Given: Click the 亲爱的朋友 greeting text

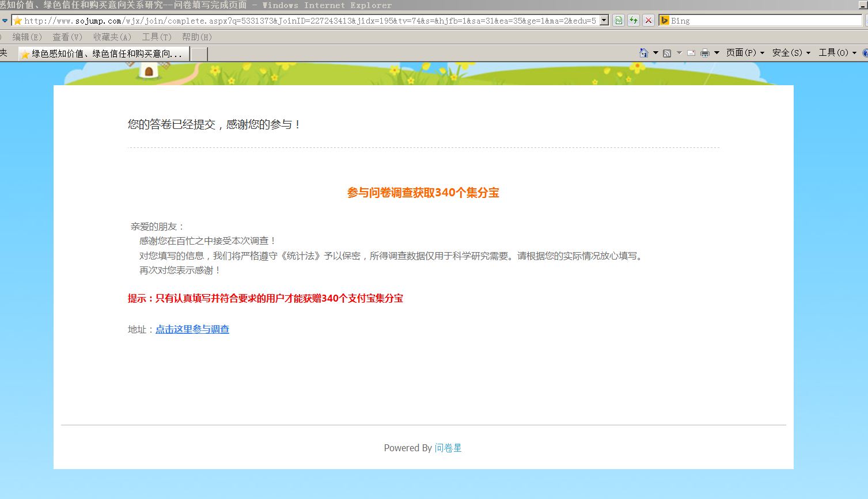Looking at the screenshot, I should (x=158, y=227).
